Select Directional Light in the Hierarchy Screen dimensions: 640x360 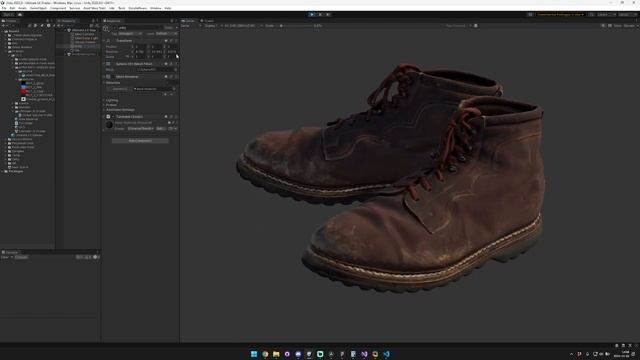coord(86,38)
